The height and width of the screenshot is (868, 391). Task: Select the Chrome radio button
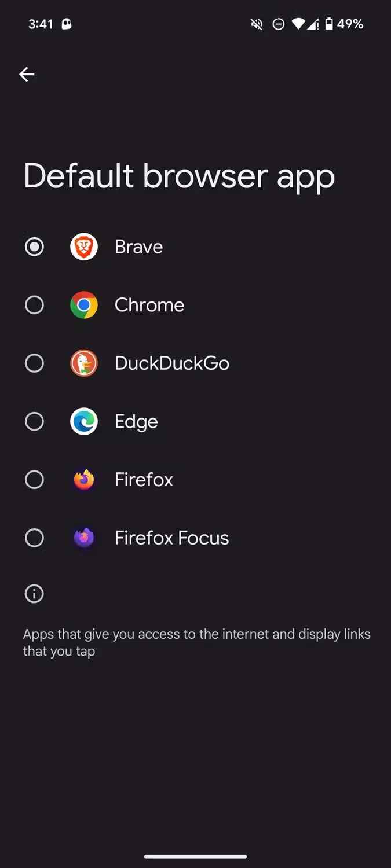pyautogui.click(x=34, y=305)
